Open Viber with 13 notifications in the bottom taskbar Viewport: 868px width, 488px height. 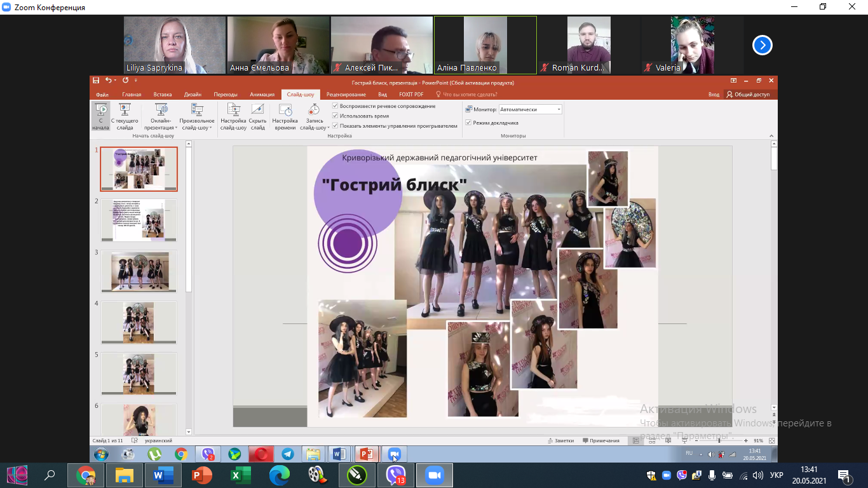point(397,475)
